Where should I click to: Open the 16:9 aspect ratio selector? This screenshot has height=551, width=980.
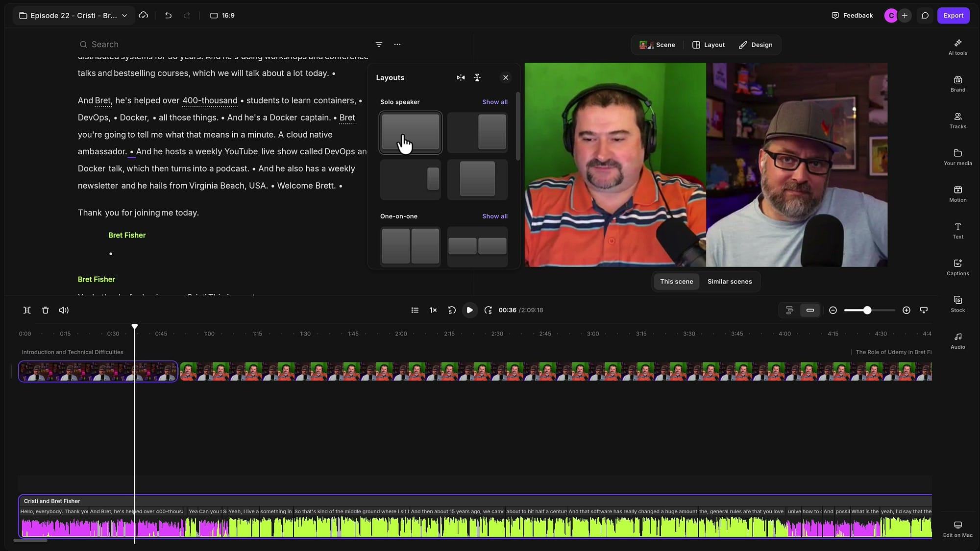tap(222, 16)
